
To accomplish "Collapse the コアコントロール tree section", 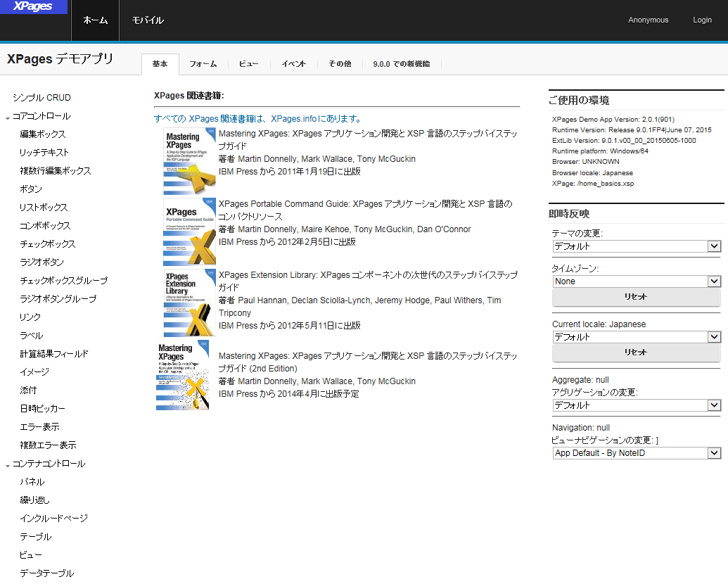I will pyautogui.click(x=8, y=117).
